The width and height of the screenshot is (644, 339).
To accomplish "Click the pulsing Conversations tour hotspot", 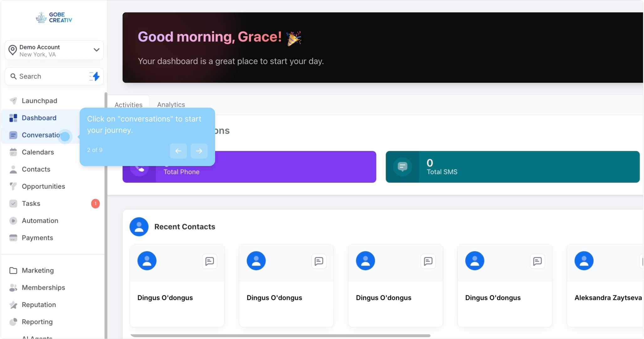I will point(65,136).
